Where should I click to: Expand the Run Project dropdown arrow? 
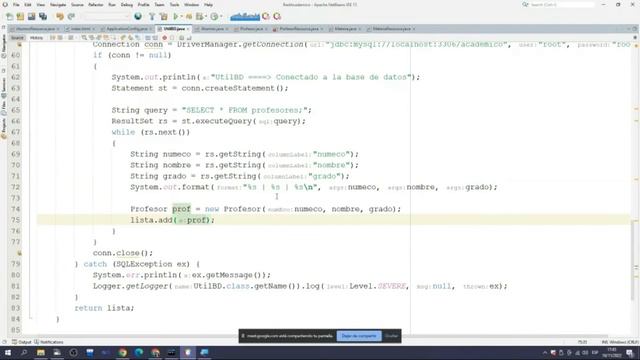pos(181,17)
